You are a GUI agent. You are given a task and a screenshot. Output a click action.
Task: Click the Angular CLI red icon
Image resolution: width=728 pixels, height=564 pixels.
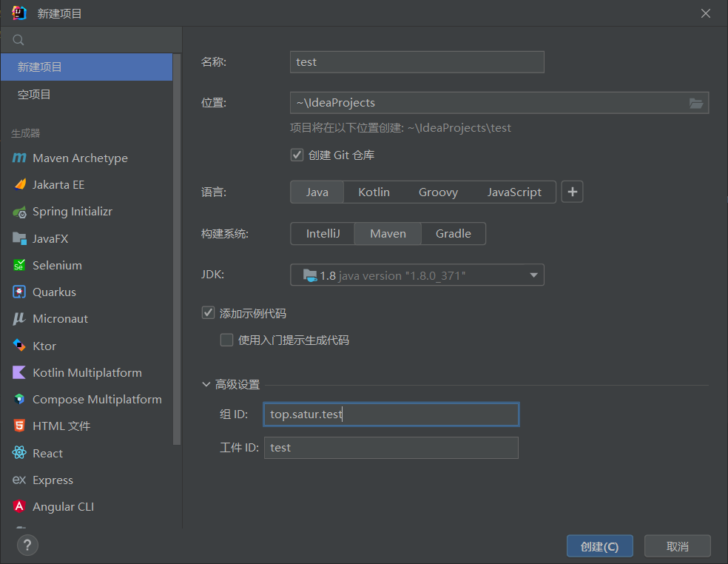(19, 506)
